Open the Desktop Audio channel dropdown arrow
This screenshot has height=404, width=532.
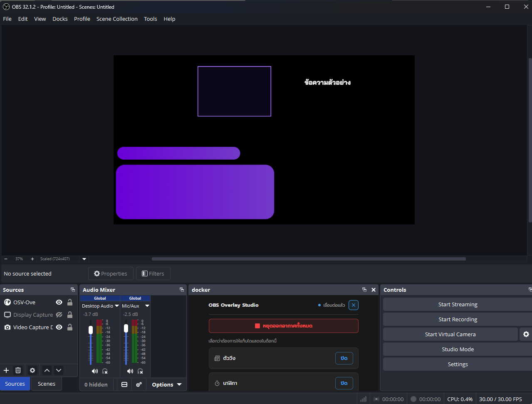117,306
